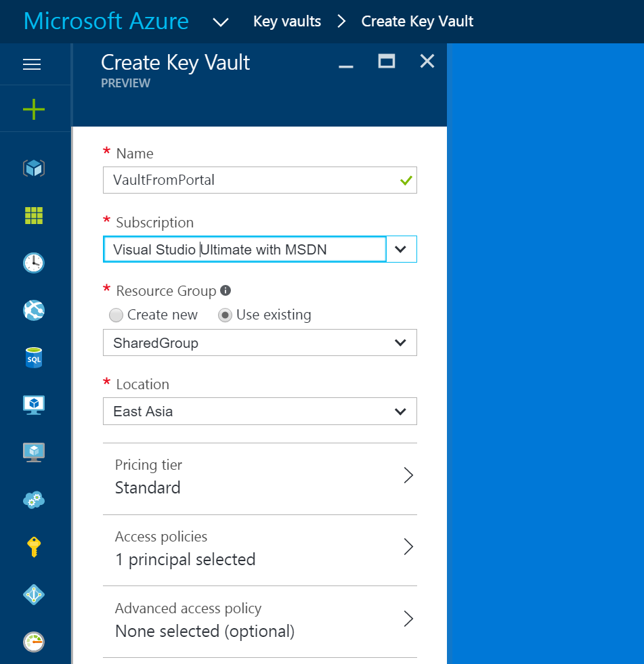Viewport: 644px width, 664px height.
Task: Open Resource groups cube icon in sidebar
Action: [34, 168]
